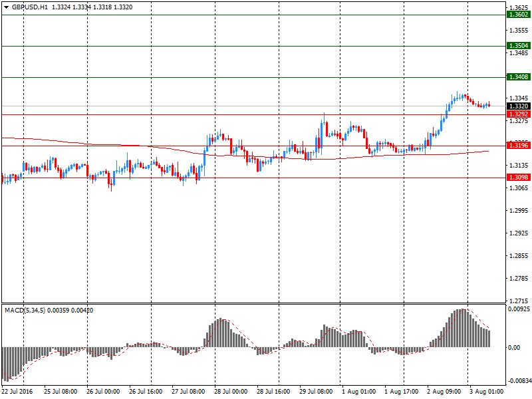Click the 1.2925 price scale value
This screenshot has width=532, height=399.
[519, 233]
